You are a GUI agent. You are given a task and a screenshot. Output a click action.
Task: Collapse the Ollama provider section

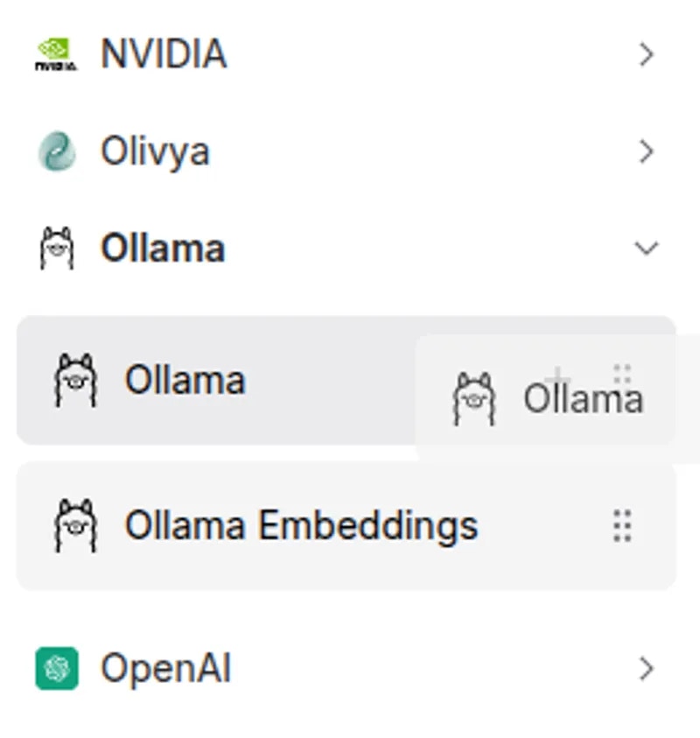[x=646, y=248]
